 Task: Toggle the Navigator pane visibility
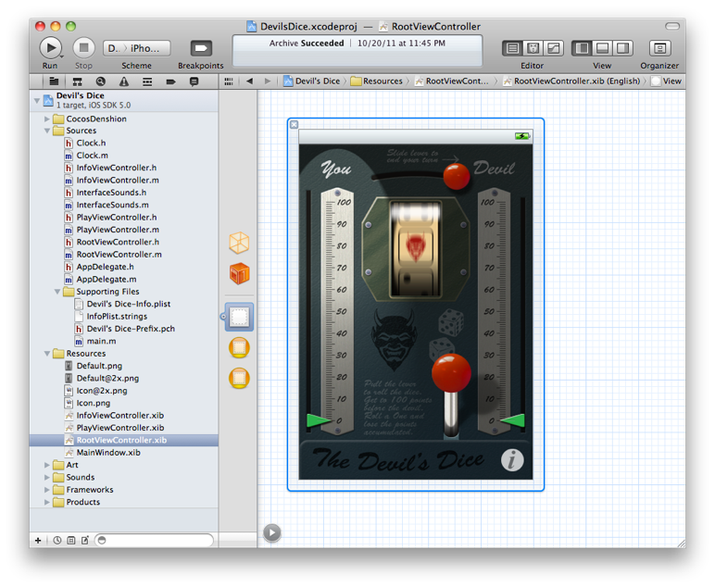click(x=582, y=48)
